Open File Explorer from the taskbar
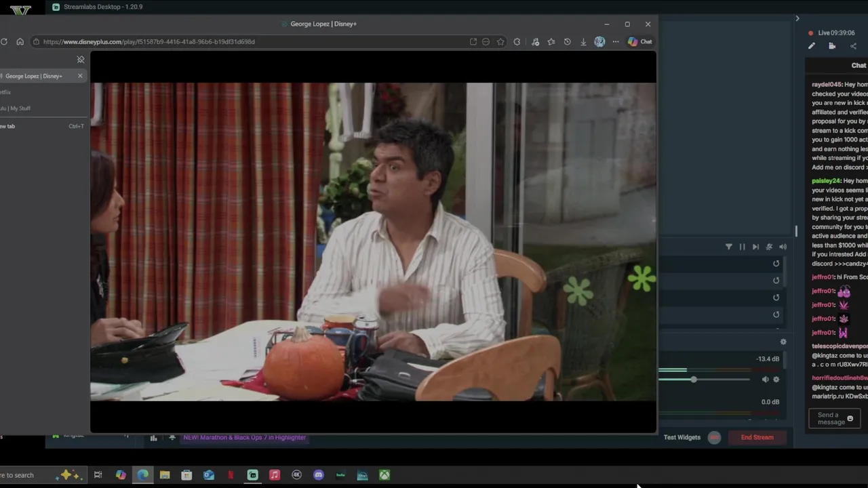868x488 pixels. [165, 475]
